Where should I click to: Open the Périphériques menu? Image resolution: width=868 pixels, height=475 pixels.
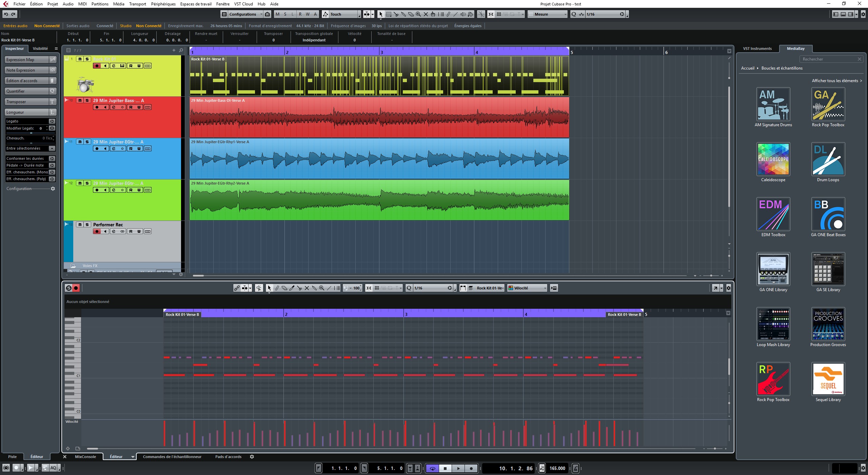pos(163,4)
